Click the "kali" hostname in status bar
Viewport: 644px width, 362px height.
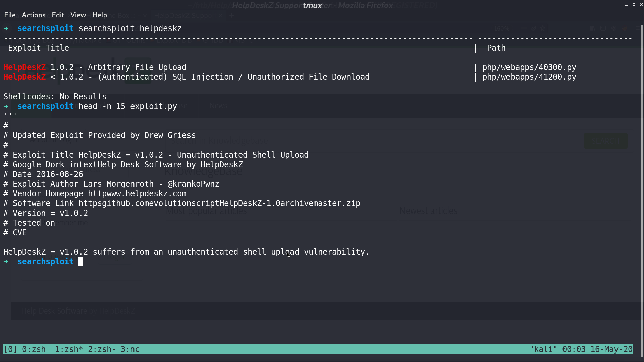coord(543,349)
